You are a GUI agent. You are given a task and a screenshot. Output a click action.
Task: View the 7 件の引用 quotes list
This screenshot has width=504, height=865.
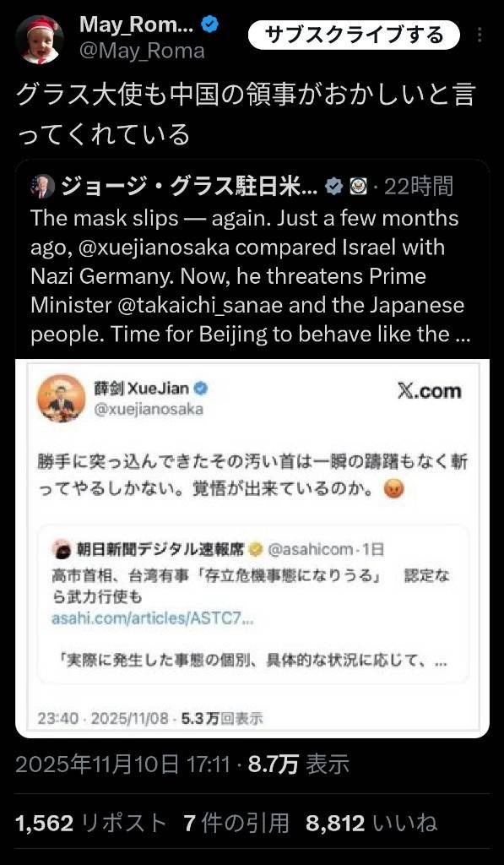pos(236,823)
